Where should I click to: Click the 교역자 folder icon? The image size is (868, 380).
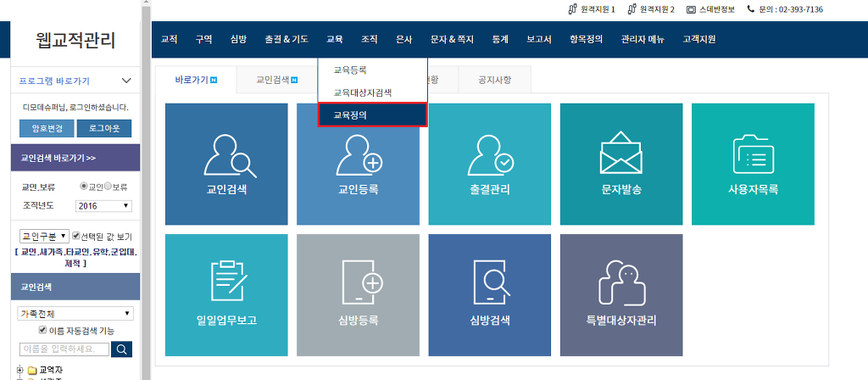(x=32, y=370)
